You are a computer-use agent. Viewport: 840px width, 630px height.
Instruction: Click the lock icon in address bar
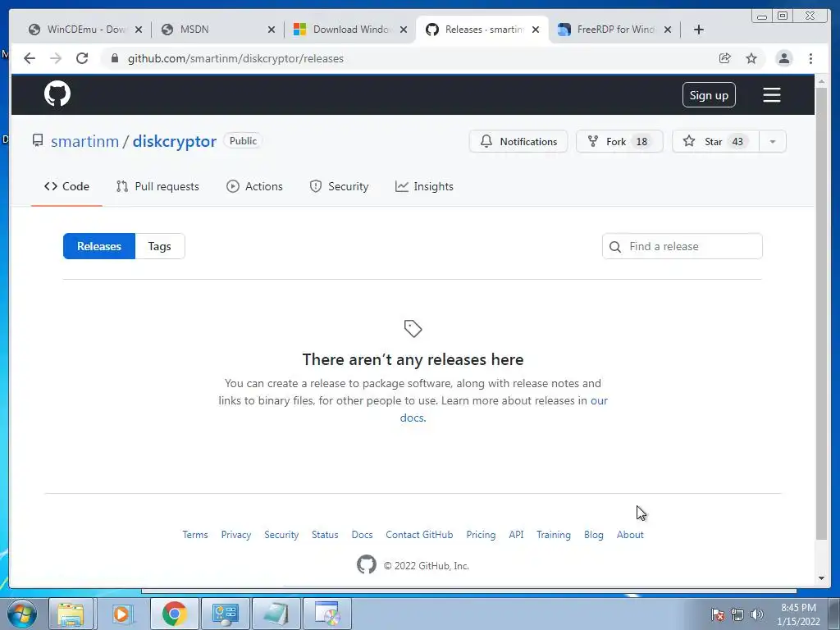pyautogui.click(x=114, y=58)
